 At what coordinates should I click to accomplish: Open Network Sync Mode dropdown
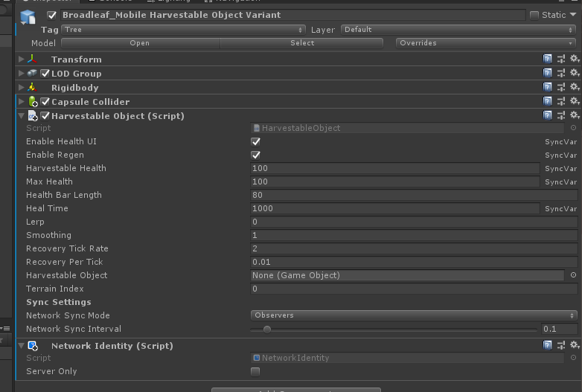point(414,315)
